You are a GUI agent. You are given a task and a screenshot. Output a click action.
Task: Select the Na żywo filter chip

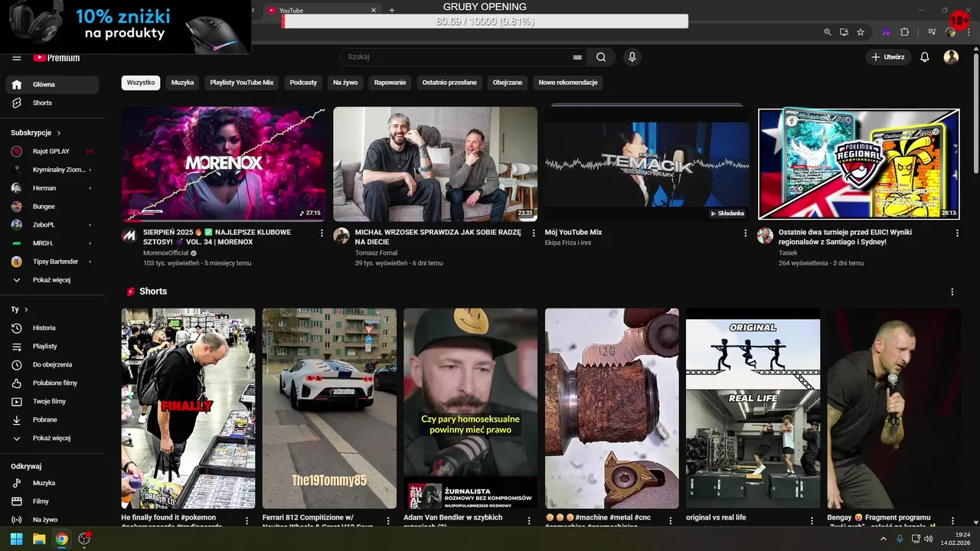tap(345, 83)
